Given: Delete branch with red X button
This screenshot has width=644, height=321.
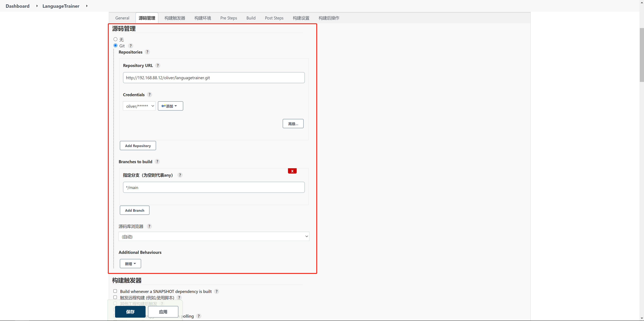Looking at the screenshot, I should [292, 171].
